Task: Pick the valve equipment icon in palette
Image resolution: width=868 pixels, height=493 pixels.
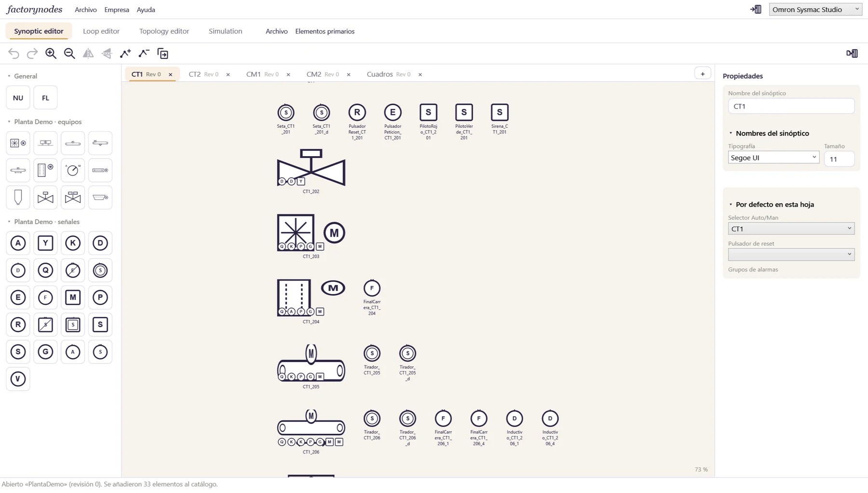Action: [45, 198]
